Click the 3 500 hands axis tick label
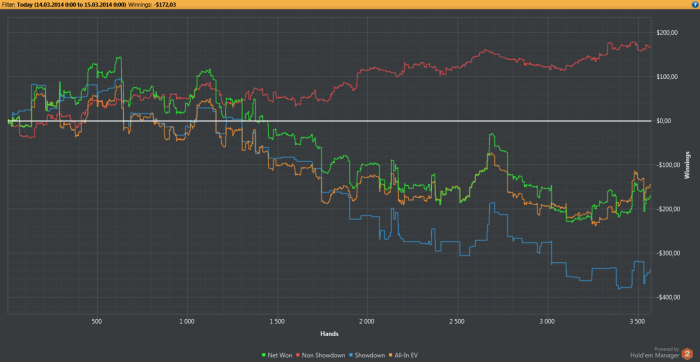700x362 pixels. (637, 321)
